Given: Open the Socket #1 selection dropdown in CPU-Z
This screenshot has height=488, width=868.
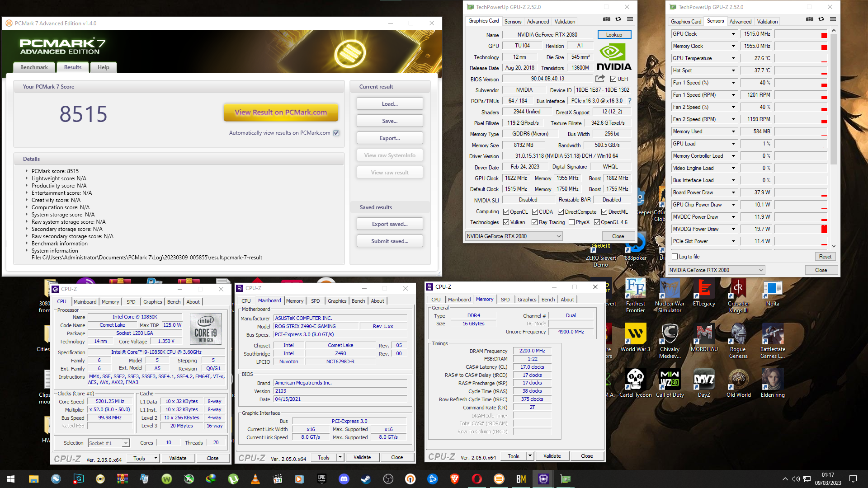Looking at the screenshot, I should [x=108, y=443].
